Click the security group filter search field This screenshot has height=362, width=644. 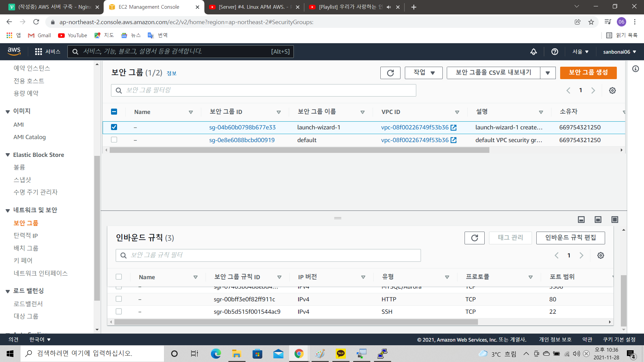click(x=263, y=90)
